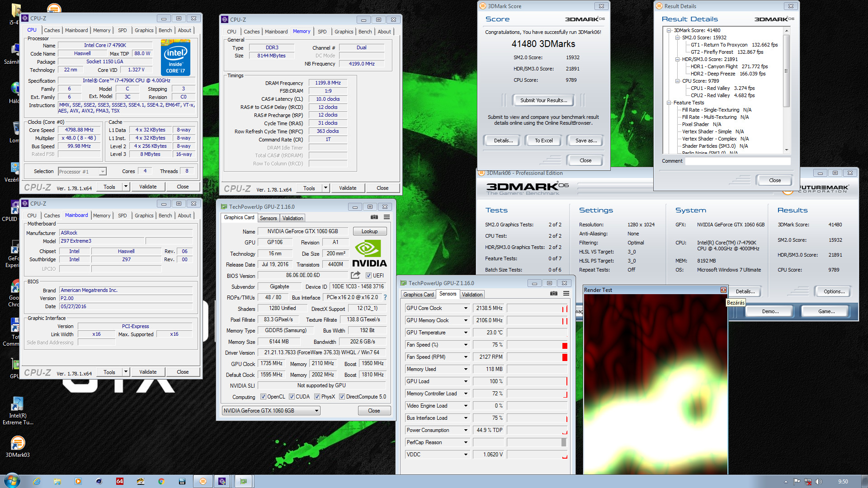
Task: Click the purple CPU-Z taskbar button
Action: click(222, 481)
